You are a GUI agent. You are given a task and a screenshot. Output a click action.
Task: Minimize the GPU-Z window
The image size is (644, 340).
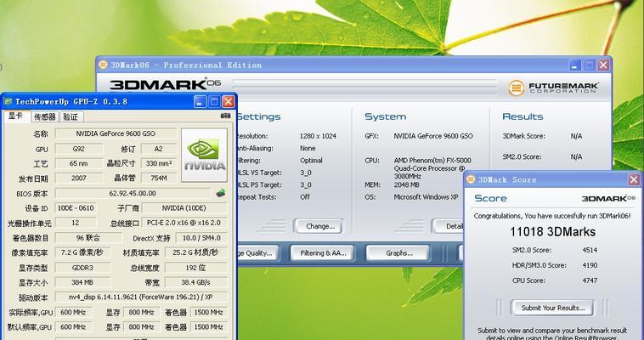(x=200, y=101)
